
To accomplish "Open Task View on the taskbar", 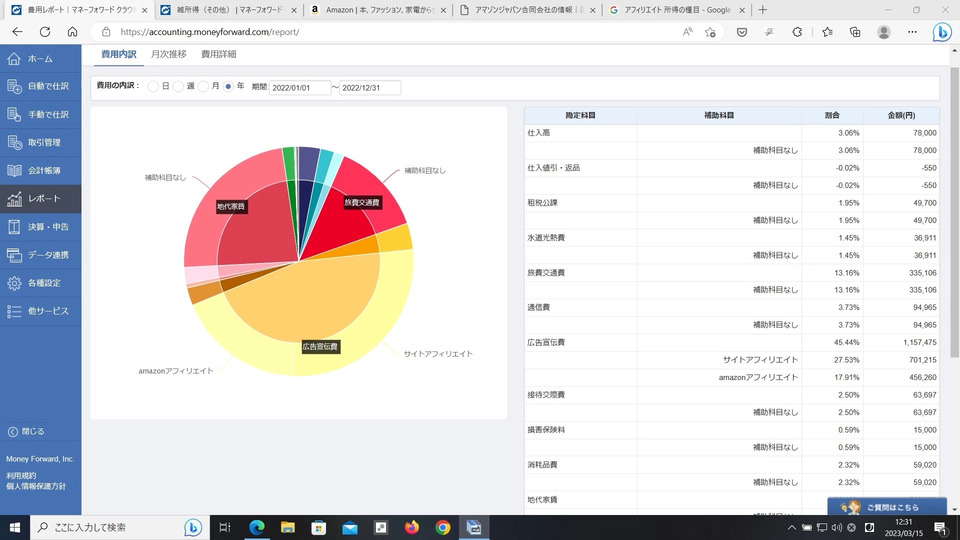I will tap(225, 527).
